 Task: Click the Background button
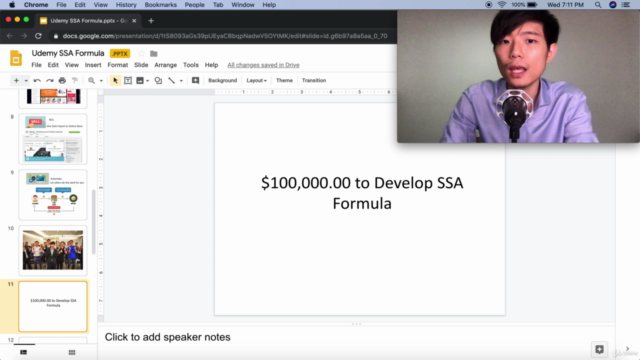222,80
